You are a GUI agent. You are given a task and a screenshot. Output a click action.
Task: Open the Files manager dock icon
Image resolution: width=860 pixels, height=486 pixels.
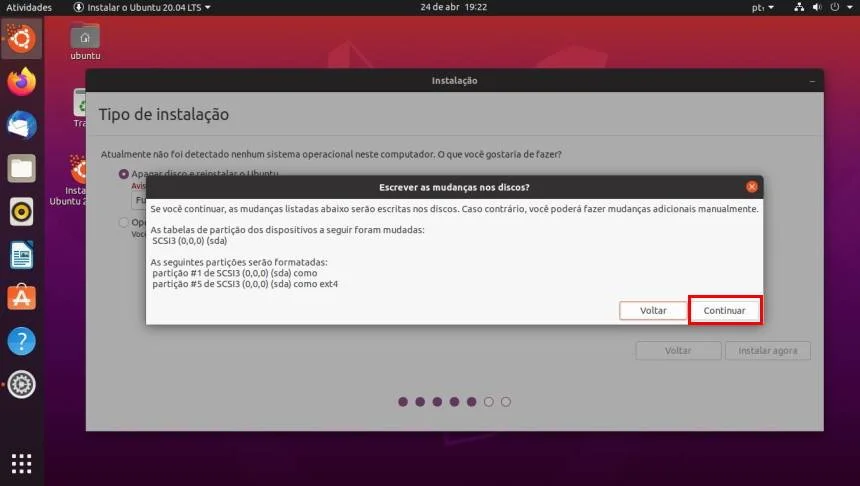pyautogui.click(x=21, y=168)
